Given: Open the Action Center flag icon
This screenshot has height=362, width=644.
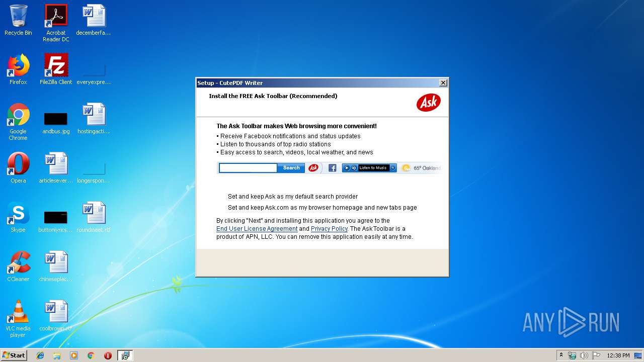Looking at the screenshot, I should 596,355.
